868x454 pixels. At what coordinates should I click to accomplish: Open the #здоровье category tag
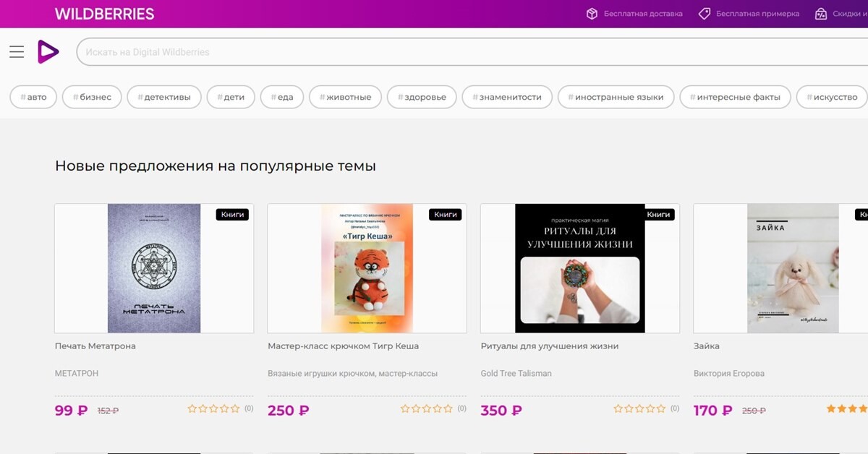pos(422,97)
